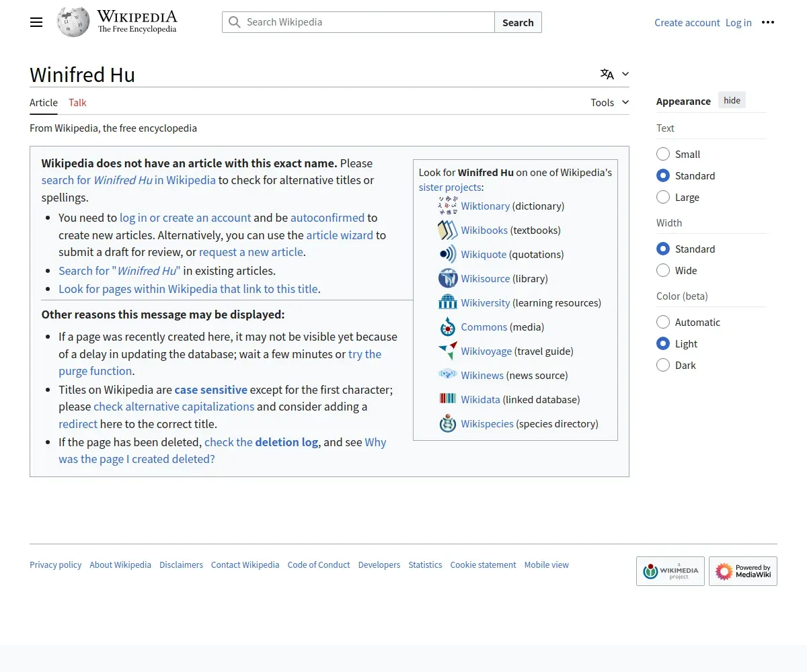Select Small text size
The width and height of the screenshot is (807, 672).
[663, 154]
